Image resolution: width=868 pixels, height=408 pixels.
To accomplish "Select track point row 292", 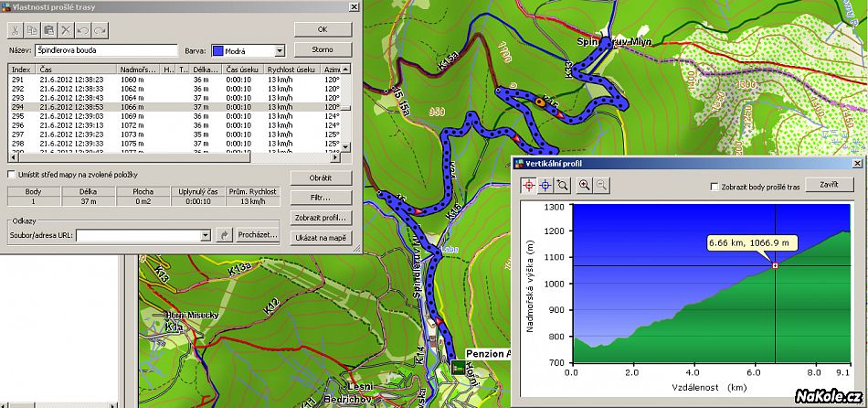I will click(x=175, y=89).
